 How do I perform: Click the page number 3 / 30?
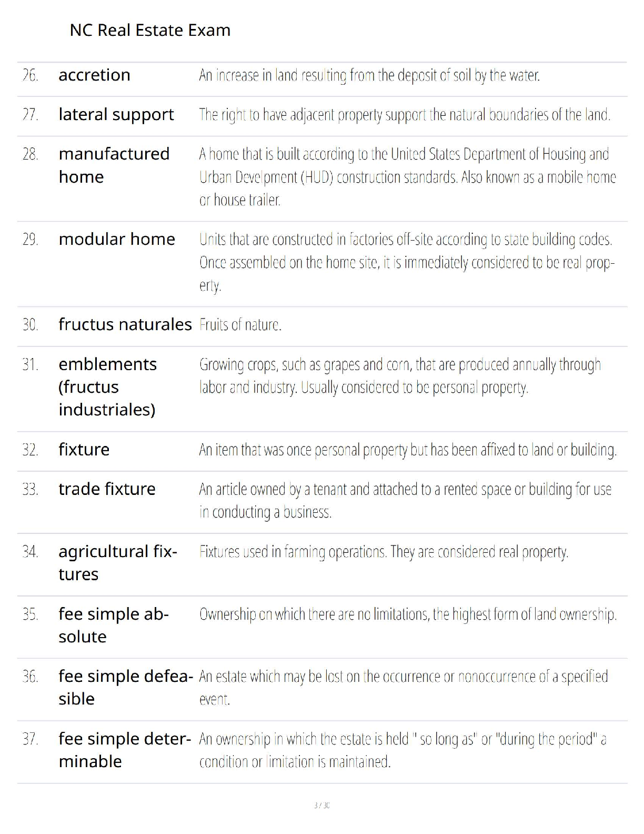click(x=322, y=805)
